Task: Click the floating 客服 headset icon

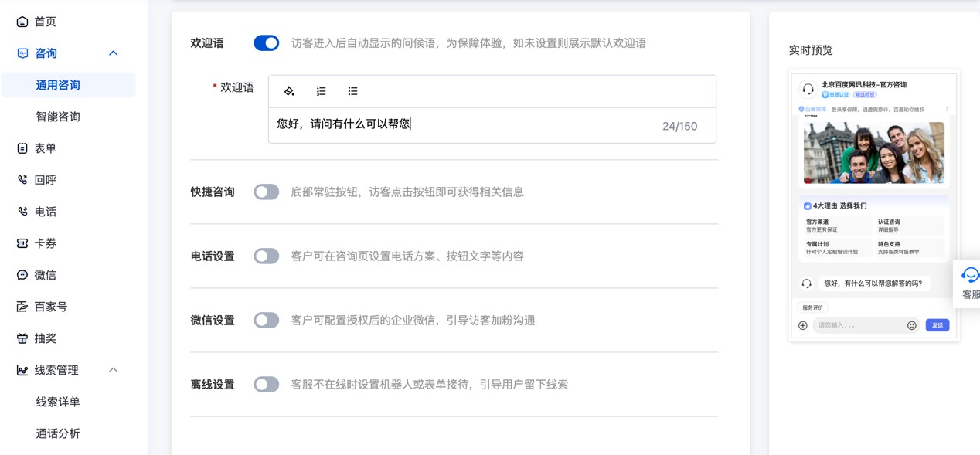Action: point(969,276)
